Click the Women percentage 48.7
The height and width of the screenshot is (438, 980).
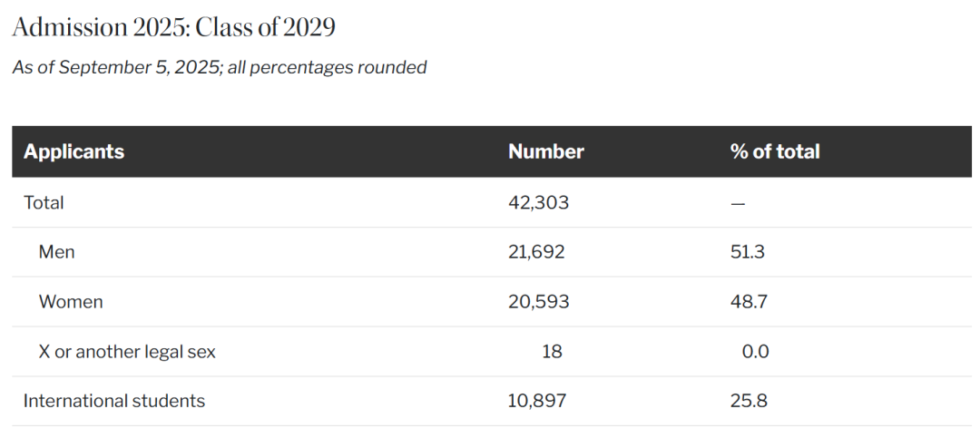point(749,302)
